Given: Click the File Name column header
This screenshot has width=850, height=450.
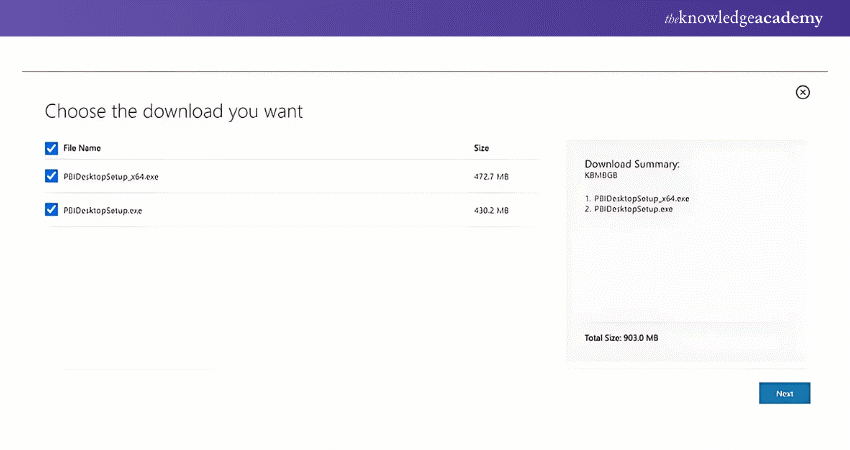Looking at the screenshot, I should coord(82,148).
